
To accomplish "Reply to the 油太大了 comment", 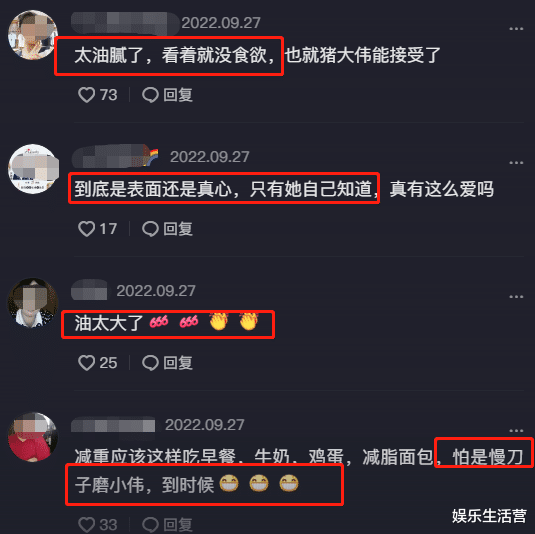I will (167, 363).
